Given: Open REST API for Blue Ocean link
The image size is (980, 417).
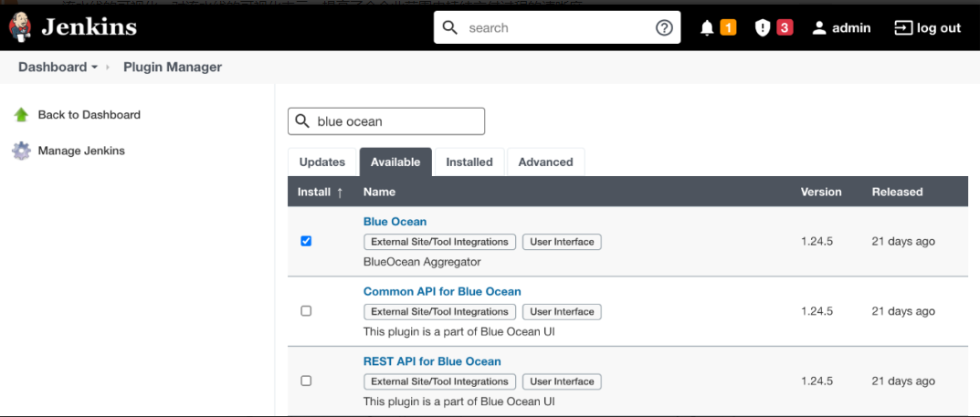Looking at the screenshot, I should point(432,361).
